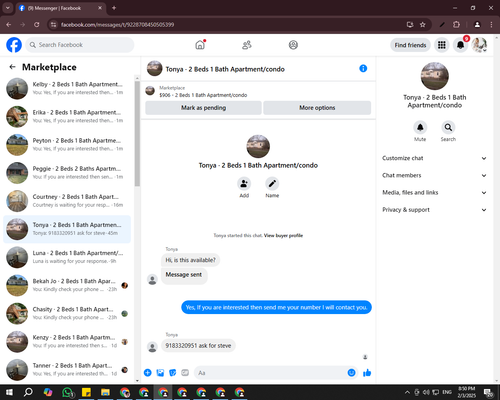Image resolution: width=500 pixels, height=400 pixels.
Task: Reload the page
Action: pos(37,25)
